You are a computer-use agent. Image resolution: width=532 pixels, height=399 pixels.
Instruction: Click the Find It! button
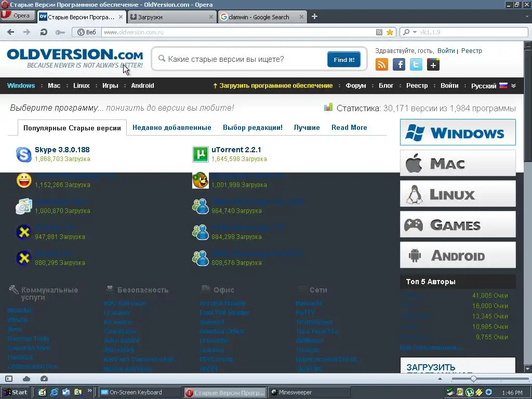point(344,59)
